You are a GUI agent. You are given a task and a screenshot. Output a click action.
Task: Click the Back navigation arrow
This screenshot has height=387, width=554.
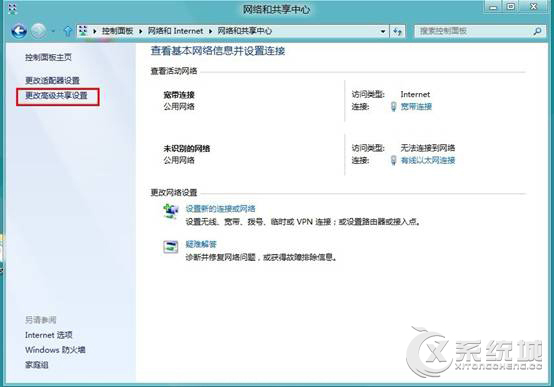coord(19,31)
